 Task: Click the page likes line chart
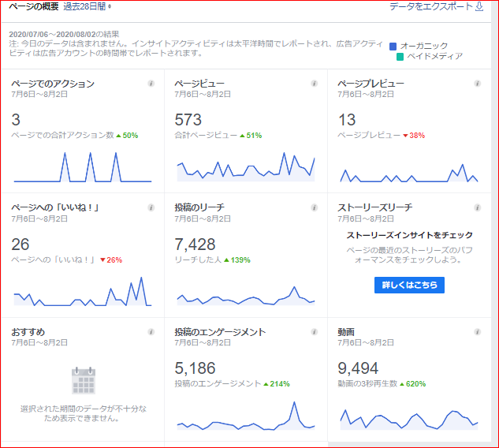(x=83, y=291)
